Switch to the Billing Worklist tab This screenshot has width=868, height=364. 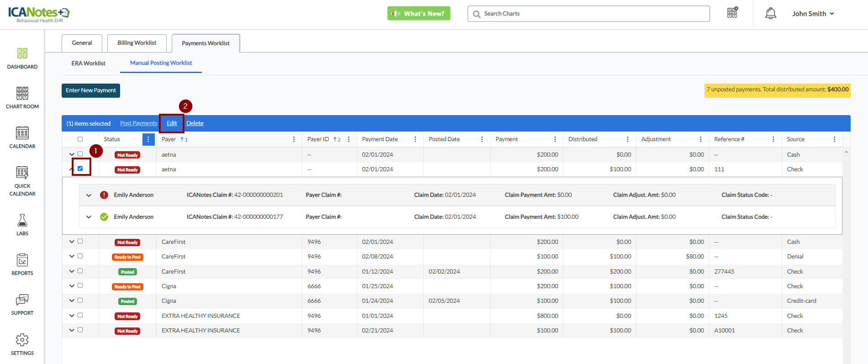(x=137, y=43)
